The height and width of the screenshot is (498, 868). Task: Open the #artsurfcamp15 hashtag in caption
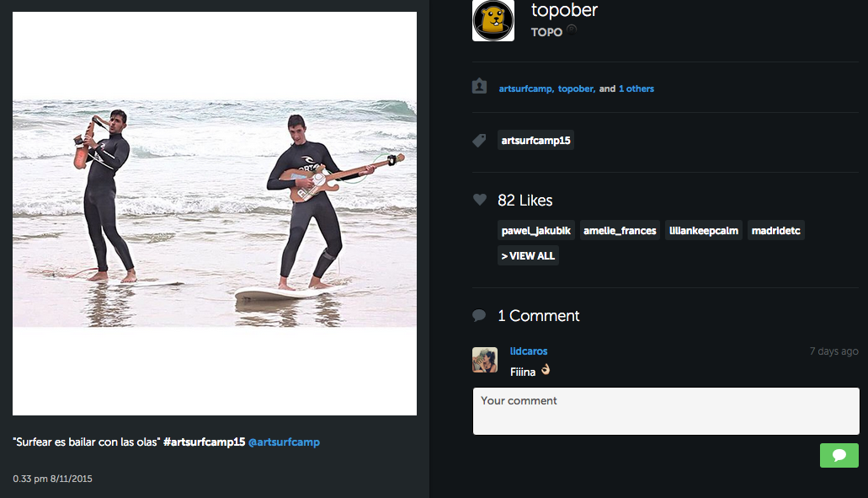(x=208, y=441)
